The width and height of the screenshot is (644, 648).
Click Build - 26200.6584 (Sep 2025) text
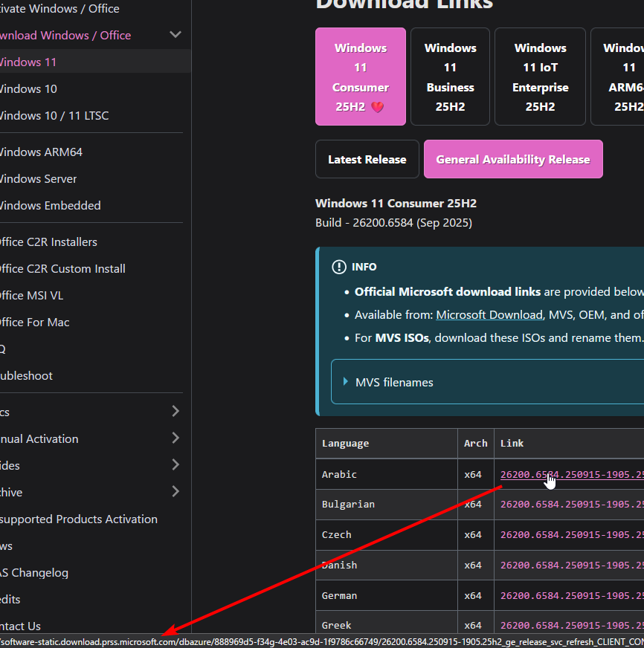393,223
